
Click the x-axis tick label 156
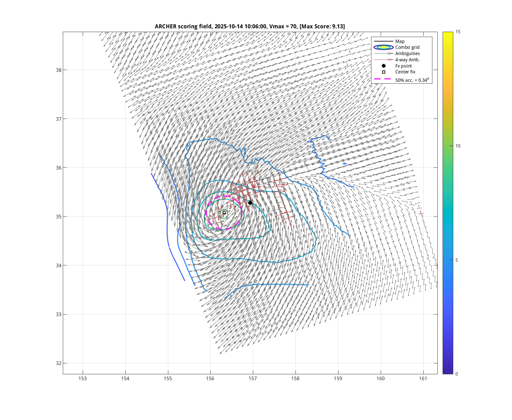coord(210,379)
